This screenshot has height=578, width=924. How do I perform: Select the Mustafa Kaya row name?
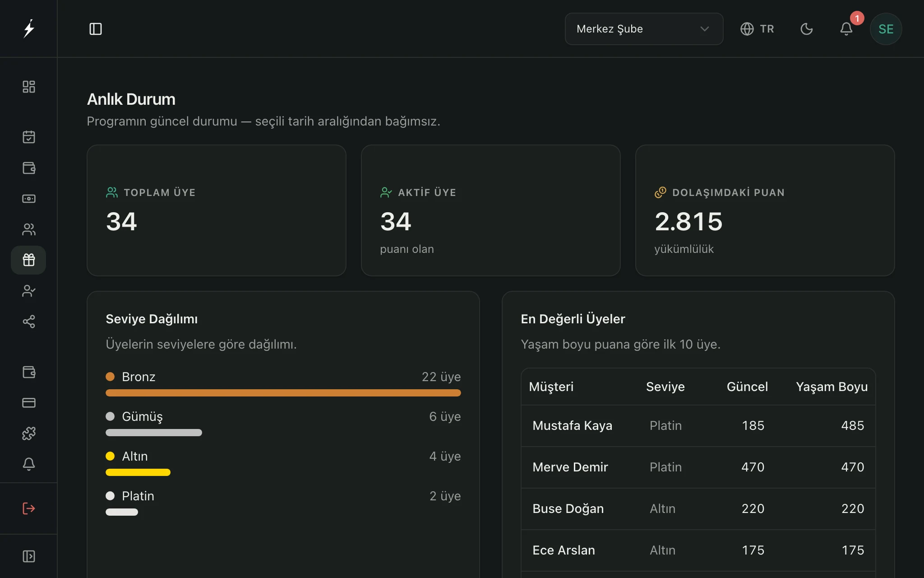[x=573, y=426]
